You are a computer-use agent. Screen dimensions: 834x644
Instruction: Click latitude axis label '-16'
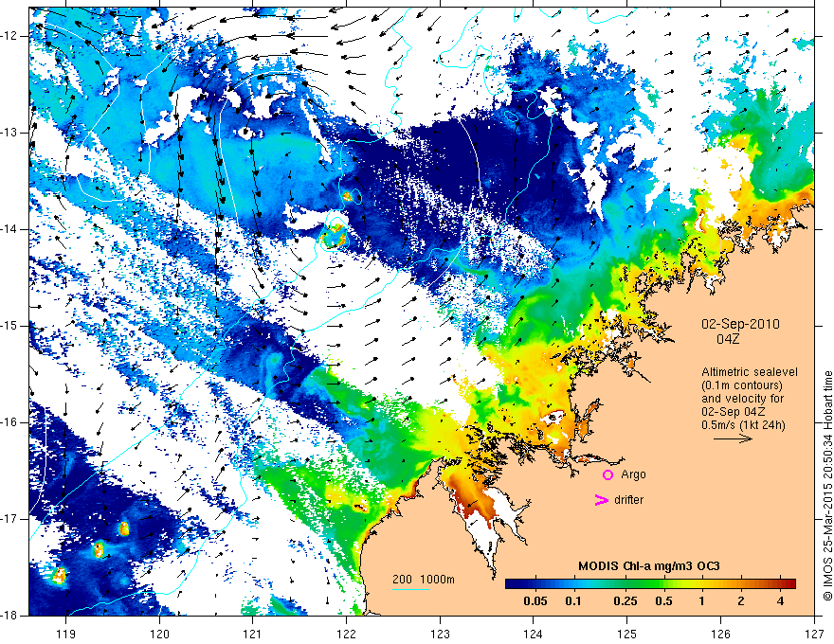pyautogui.click(x=9, y=422)
